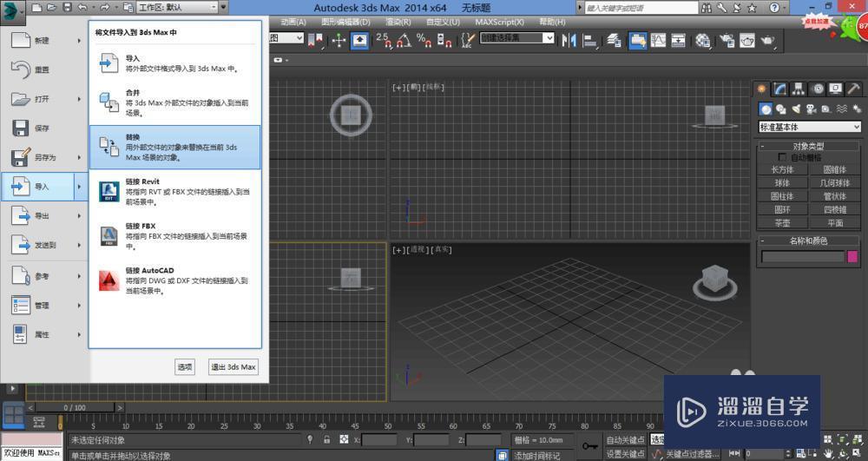Open Render Setup teapot icon
Screen dimensions: 868x461
pyautogui.click(x=727, y=41)
